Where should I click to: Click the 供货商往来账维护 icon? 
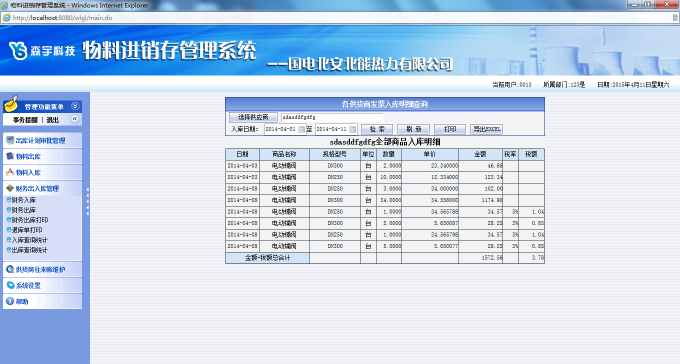[x=10, y=269]
